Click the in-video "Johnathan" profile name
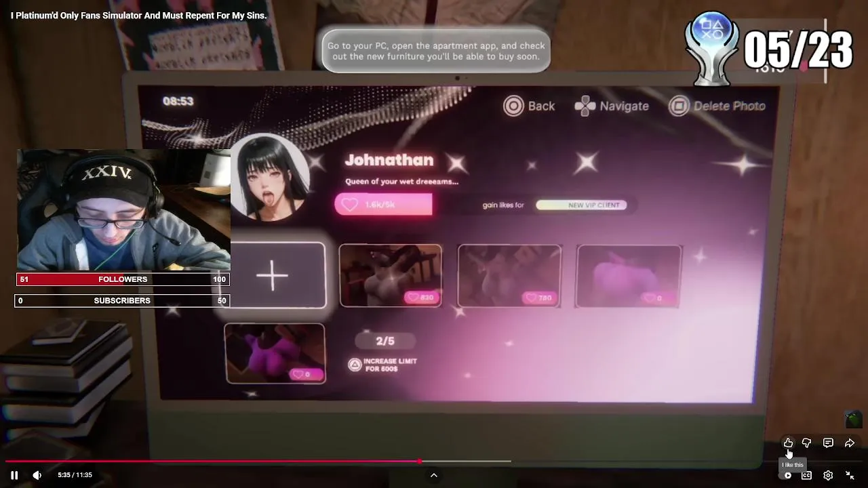 coord(389,160)
